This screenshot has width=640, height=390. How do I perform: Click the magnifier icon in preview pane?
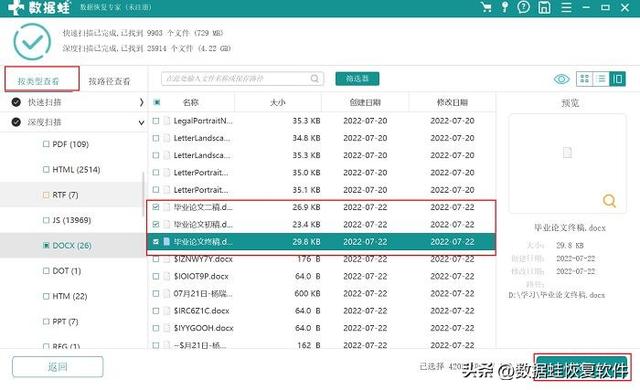point(609,200)
